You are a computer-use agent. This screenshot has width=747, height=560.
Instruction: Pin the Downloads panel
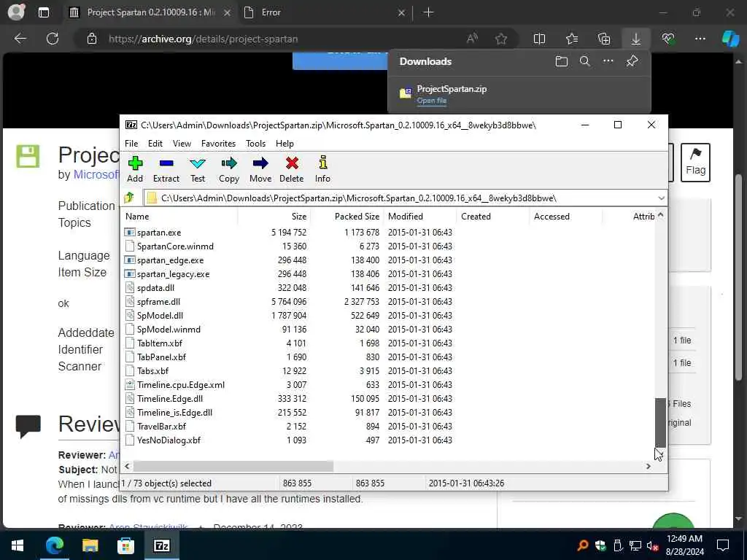(x=632, y=61)
